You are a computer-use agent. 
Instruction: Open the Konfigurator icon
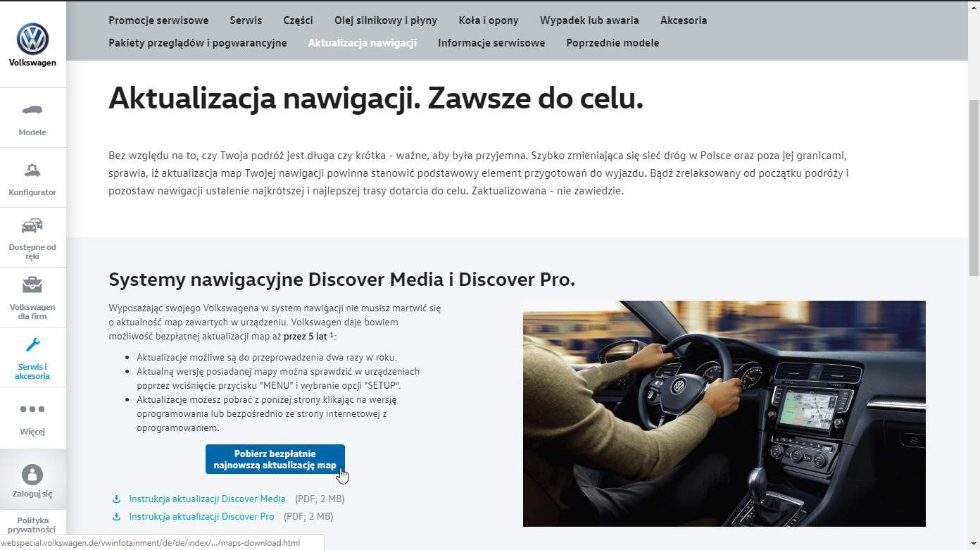pos(32,170)
